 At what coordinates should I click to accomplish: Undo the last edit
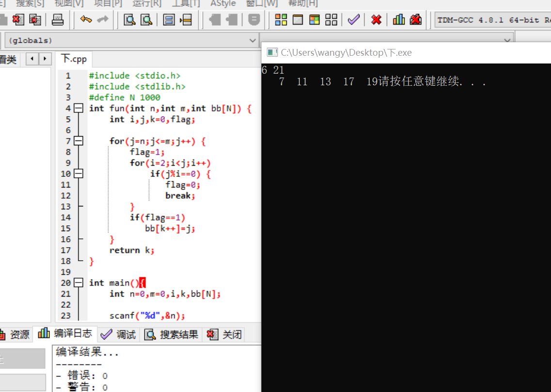pos(86,20)
